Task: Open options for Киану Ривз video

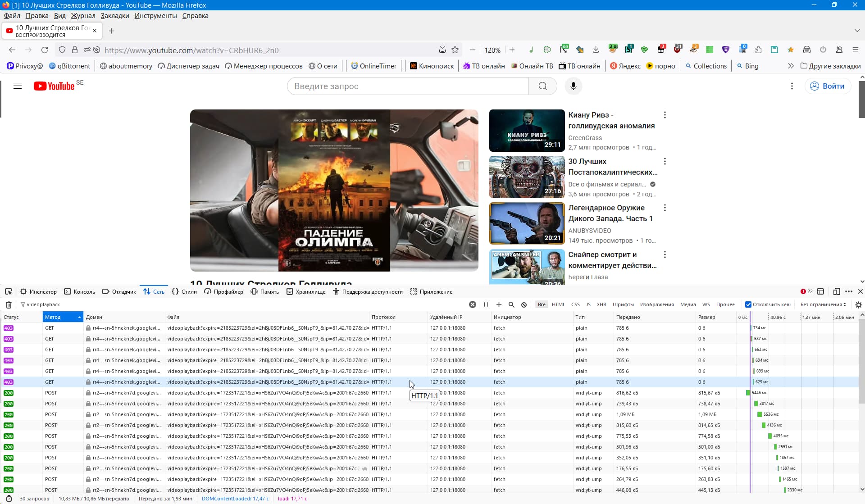Action: click(665, 115)
